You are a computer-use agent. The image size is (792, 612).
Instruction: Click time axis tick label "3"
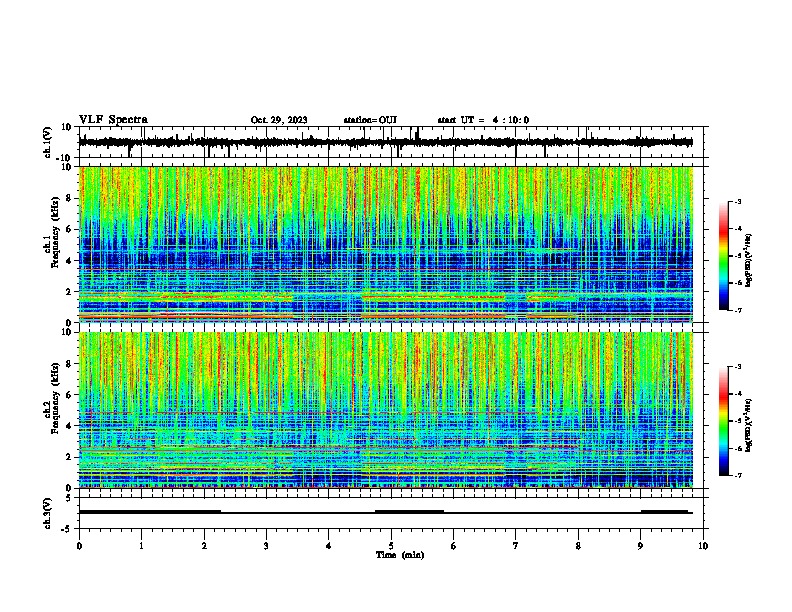pyautogui.click(x=266, y=546)
